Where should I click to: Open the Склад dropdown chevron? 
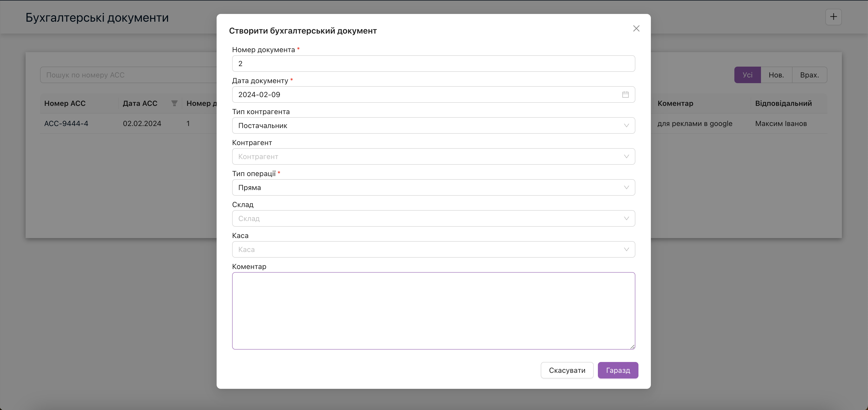click(x=626, y=218)
